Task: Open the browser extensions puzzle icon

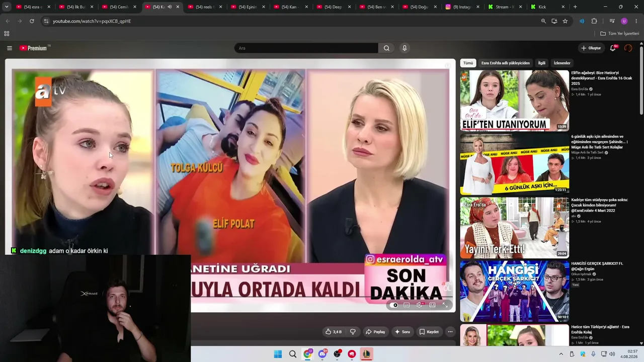Action: coord(594,21)
